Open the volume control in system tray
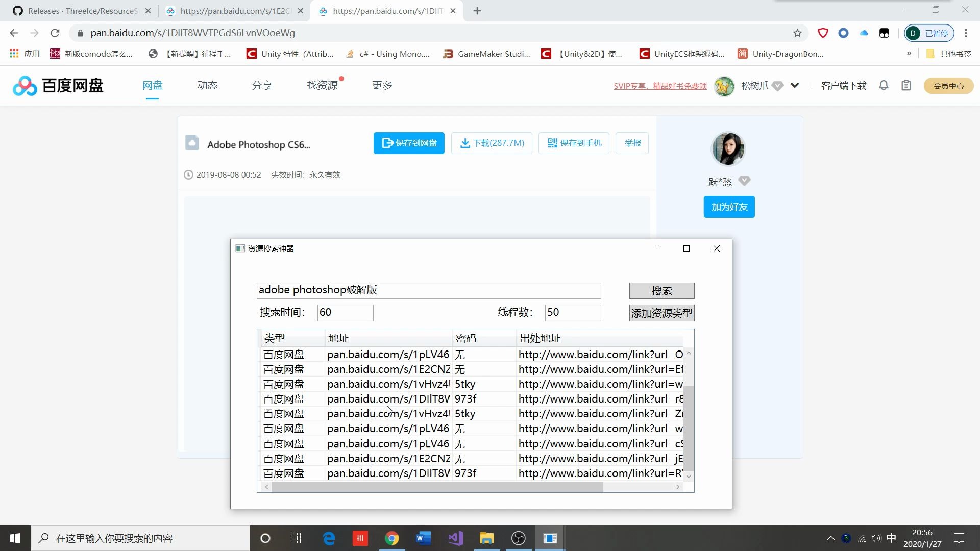Viewport: 980px width, 551px height. click(876, 538)
